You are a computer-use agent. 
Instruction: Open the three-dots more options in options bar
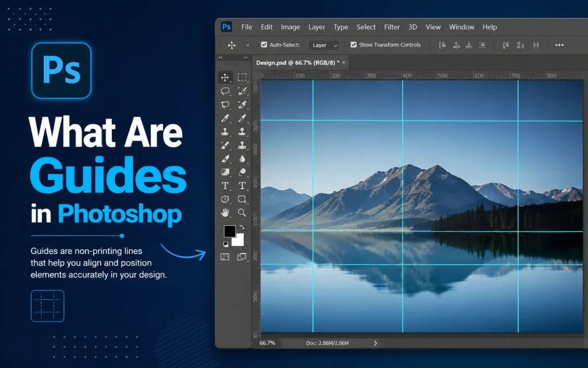pos(559,45)
